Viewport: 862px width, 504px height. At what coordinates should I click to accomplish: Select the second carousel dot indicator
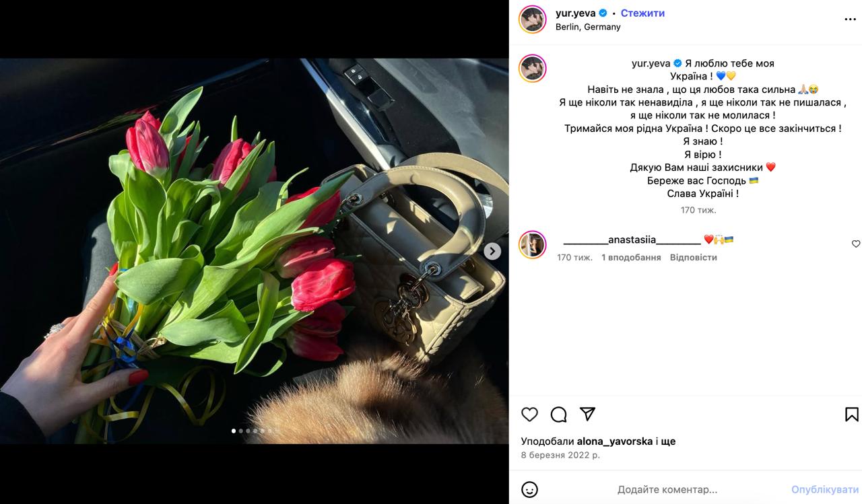241,431
